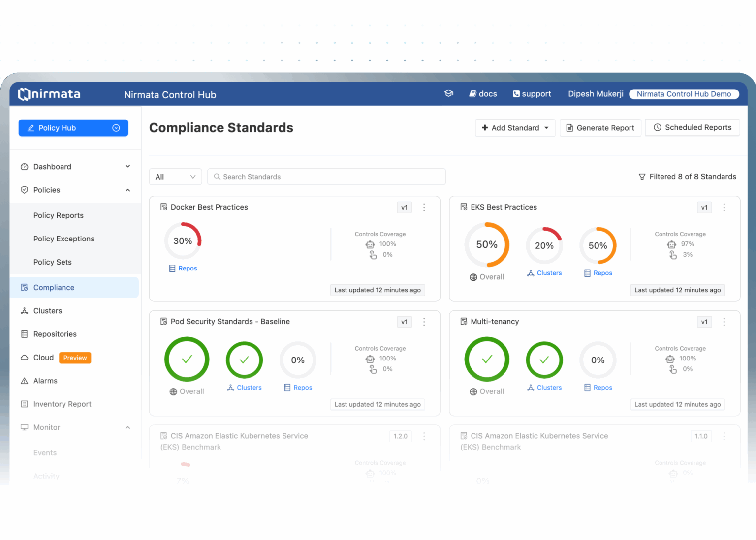Click the Nirmata logo icon
Screen dimensions: 756x540
coord(25,94)
